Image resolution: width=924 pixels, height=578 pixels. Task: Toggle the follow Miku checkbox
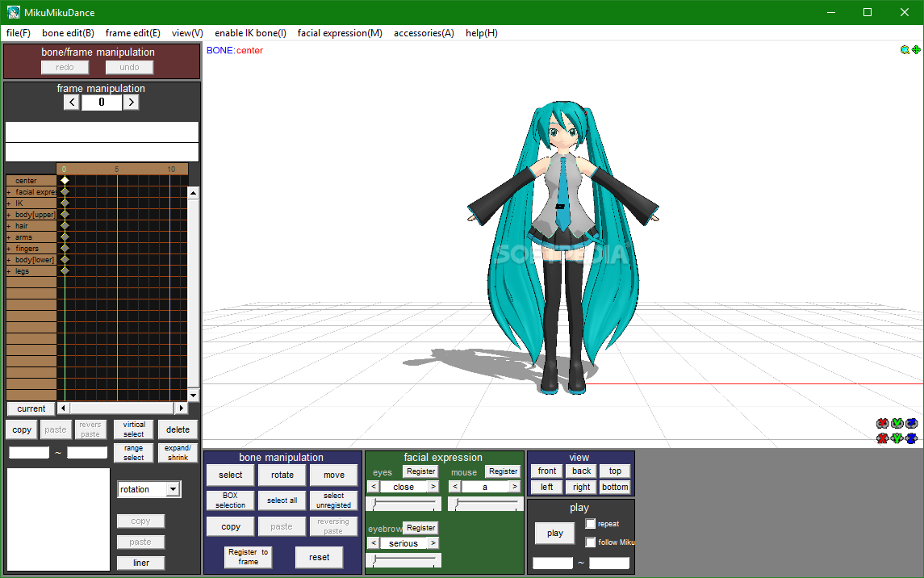point(591,542)
